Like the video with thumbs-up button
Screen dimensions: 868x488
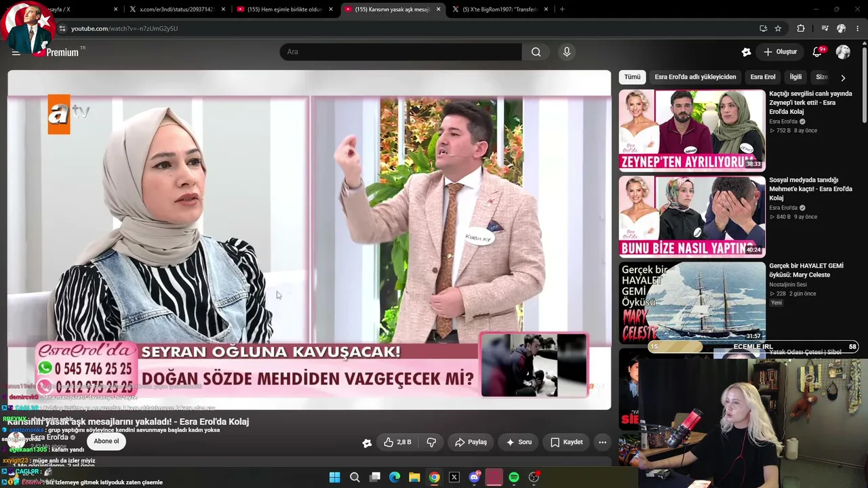coord(397,443)
